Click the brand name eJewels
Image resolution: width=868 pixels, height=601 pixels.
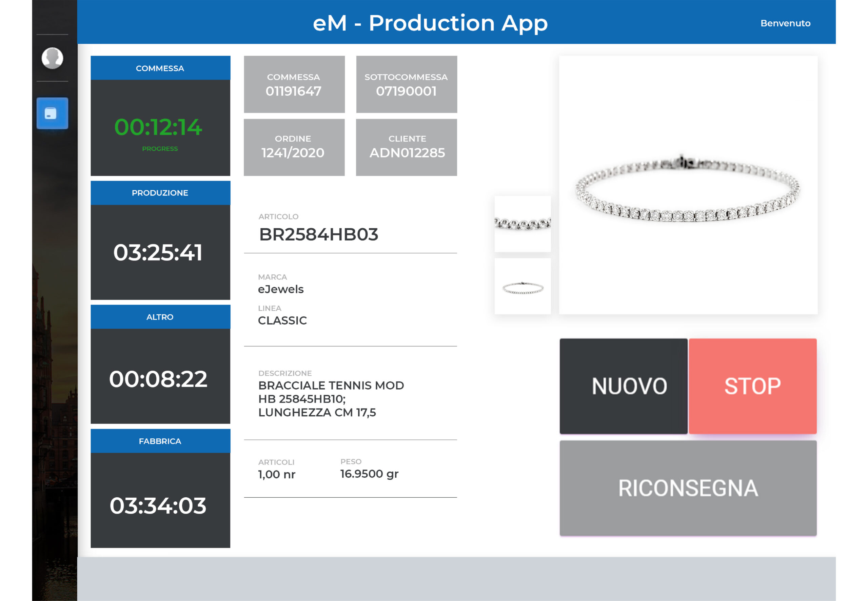click(x=281, y=289)
